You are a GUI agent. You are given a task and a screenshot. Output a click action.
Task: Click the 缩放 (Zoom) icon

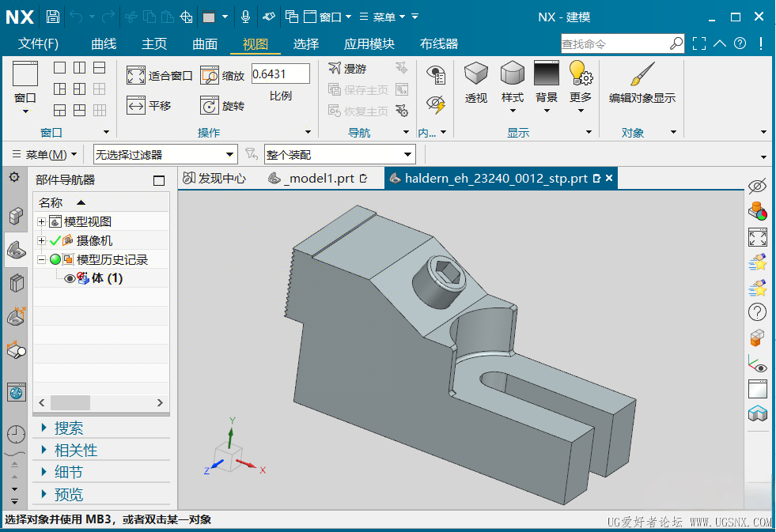[210, 76]
